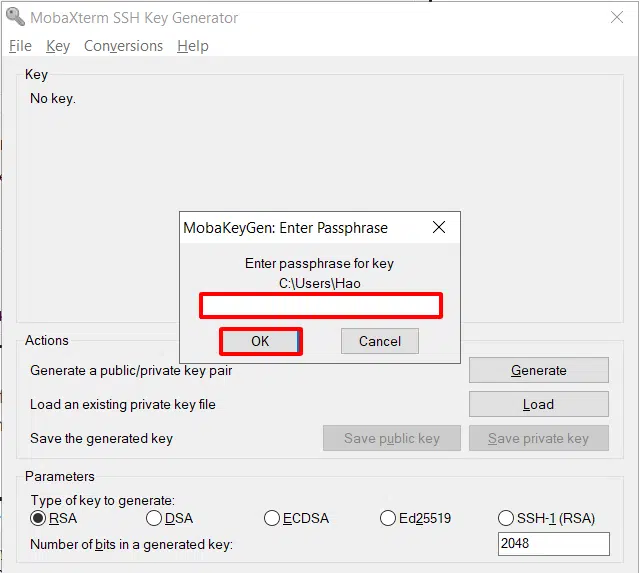Select SSH-1 (RSA) key type

coord(506,518)
